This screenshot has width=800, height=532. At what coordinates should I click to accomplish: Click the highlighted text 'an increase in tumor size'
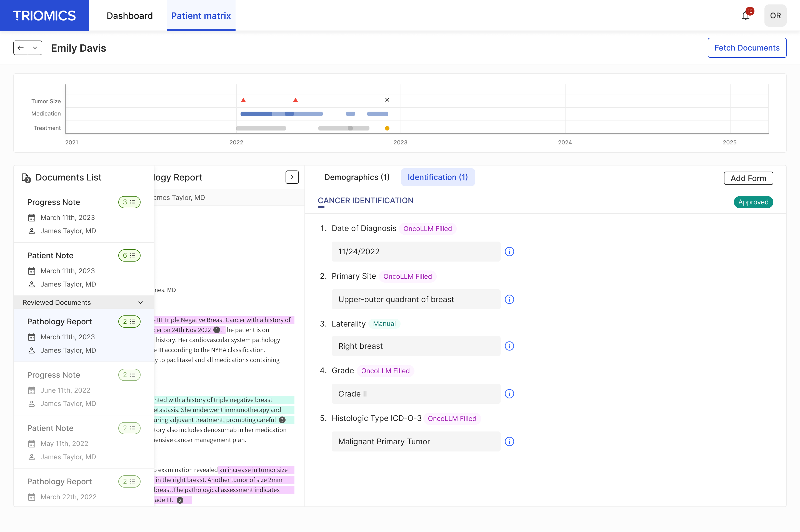pyautogui.click(x=253, y=470)
